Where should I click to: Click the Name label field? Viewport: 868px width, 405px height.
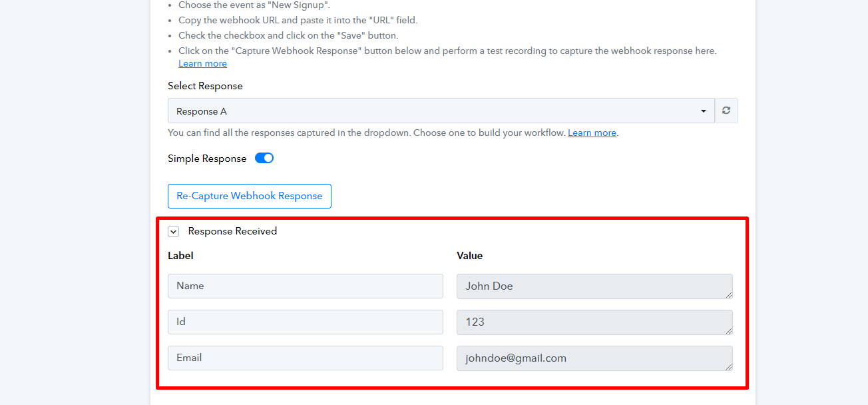coord(306,286)
